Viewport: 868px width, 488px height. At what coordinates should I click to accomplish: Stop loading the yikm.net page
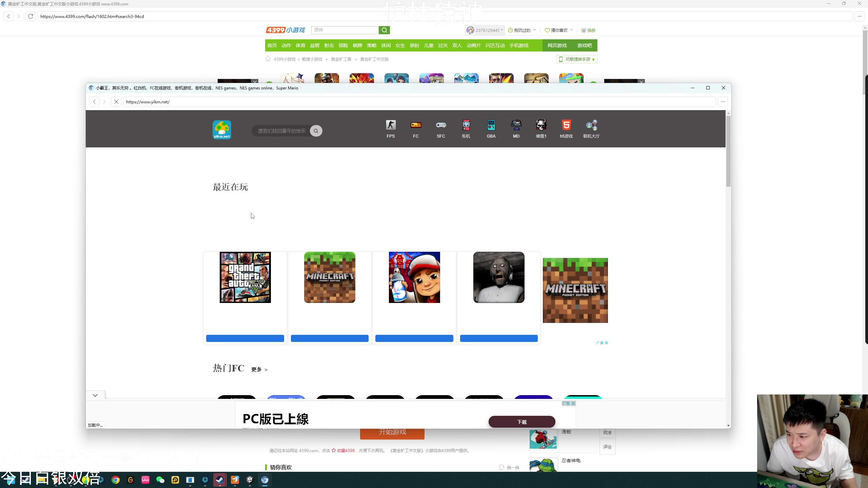[116, 102]
